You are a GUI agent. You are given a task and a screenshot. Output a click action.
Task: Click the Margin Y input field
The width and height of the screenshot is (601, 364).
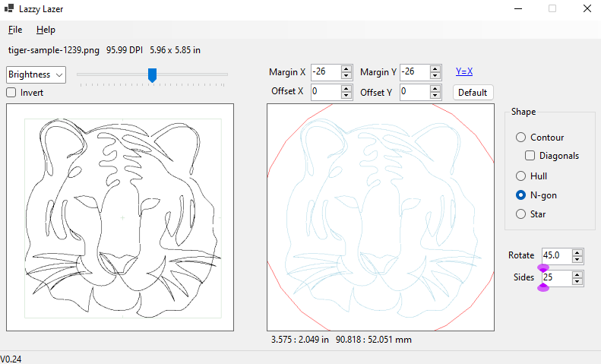[414, 71]
